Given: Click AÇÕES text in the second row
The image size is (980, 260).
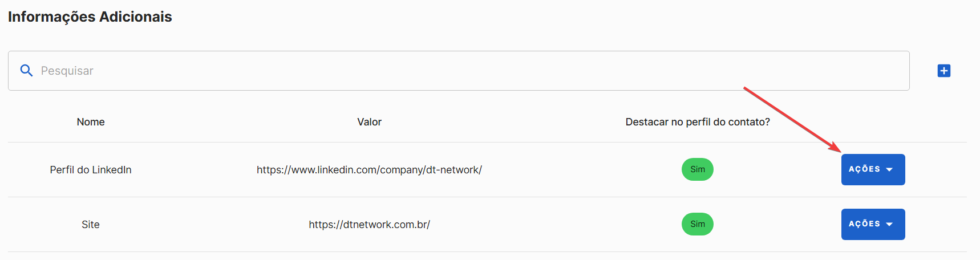Looking at the screenshot, I should pos(864,224).
